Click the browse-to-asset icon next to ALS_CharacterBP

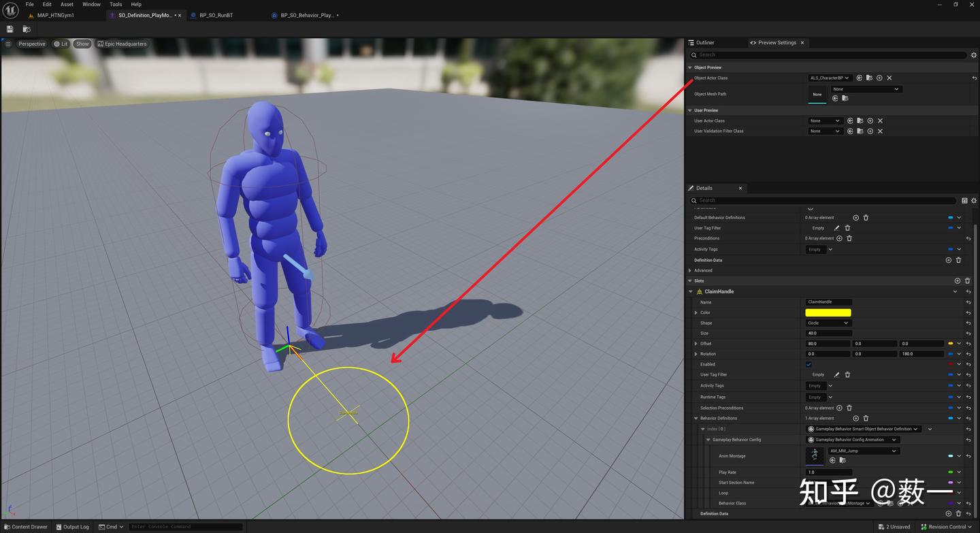click(868, 78)
